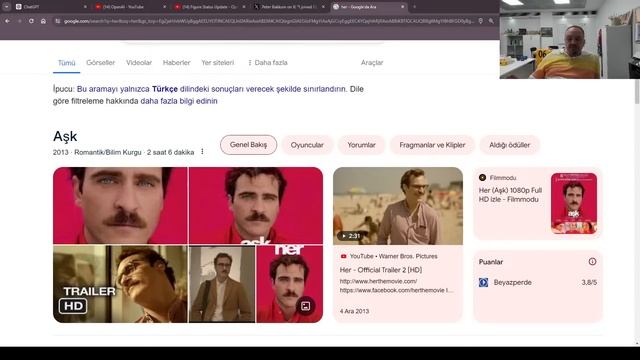The image size is (640, 360).
Task: Open Her - Official Trailer 2 [HD] link
Action: tap(381, 270)
